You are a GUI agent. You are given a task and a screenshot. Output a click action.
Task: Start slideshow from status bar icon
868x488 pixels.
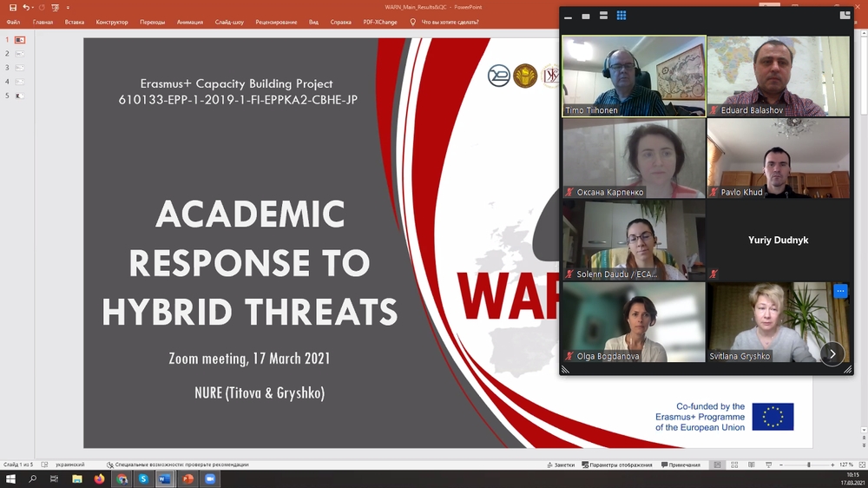768,465
